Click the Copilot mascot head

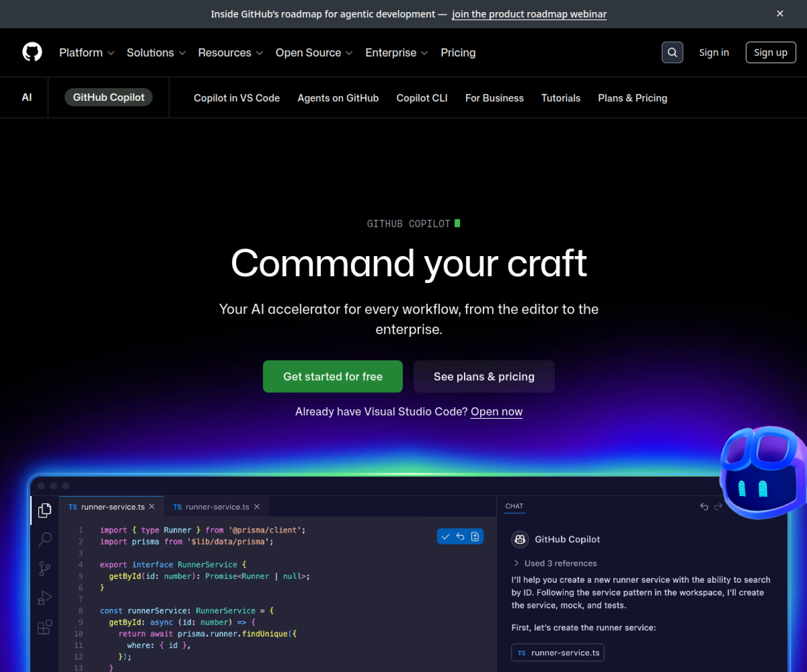pos(762,471)
